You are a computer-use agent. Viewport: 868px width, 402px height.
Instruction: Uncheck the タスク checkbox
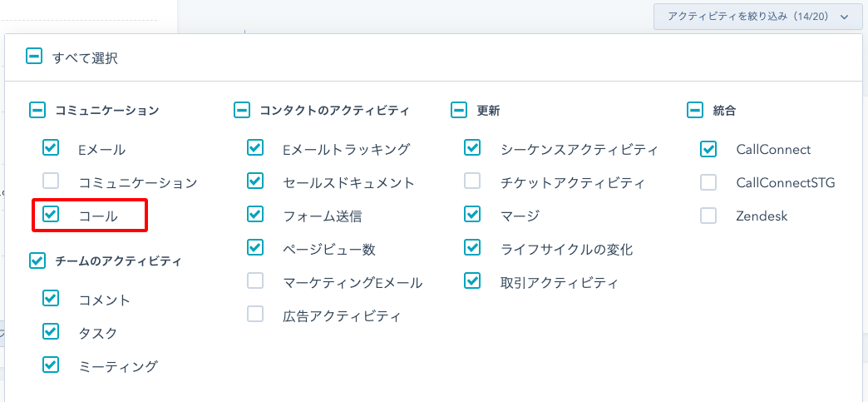[51, 331]
